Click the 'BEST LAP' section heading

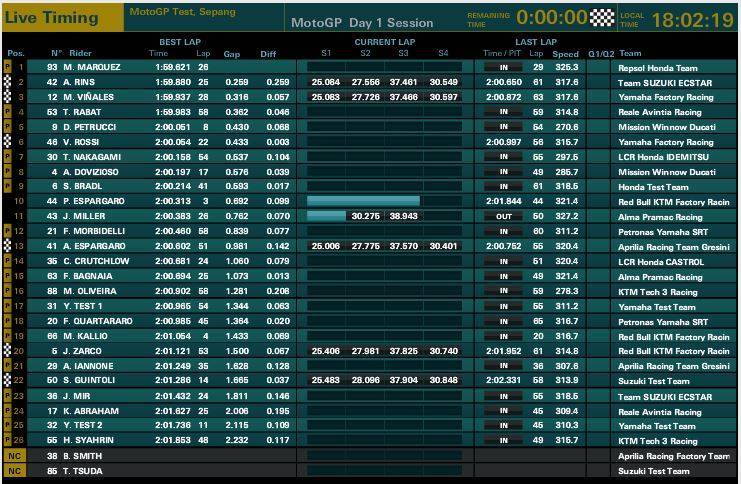(180, 42)
